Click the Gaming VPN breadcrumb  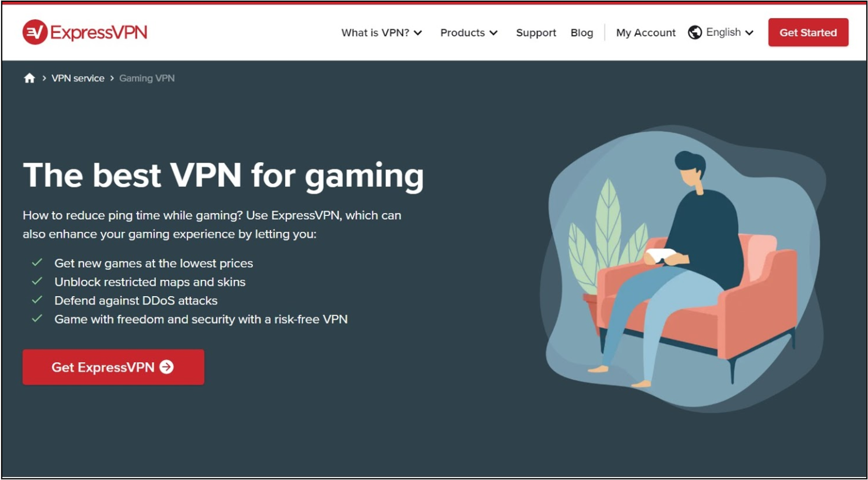pyautogui.click(x=147, y=78)
